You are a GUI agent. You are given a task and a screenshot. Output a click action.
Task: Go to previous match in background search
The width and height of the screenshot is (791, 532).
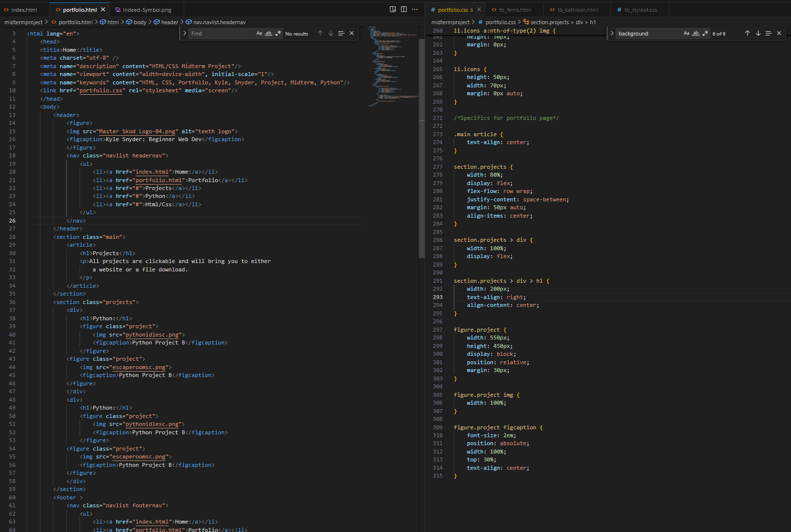tap(747, 34)
